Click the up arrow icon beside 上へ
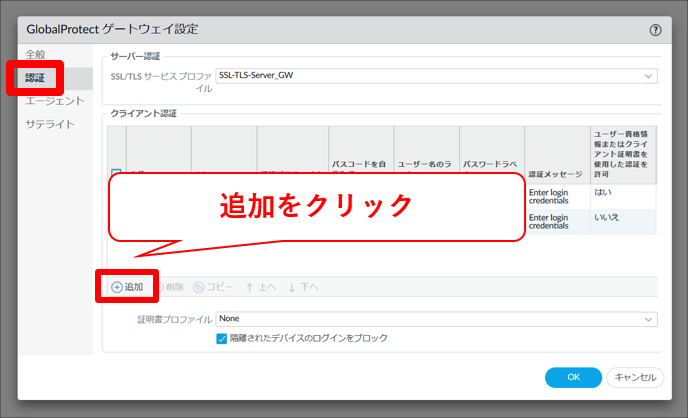This screenshot has width=688, height=418. [x=250, y=287]
